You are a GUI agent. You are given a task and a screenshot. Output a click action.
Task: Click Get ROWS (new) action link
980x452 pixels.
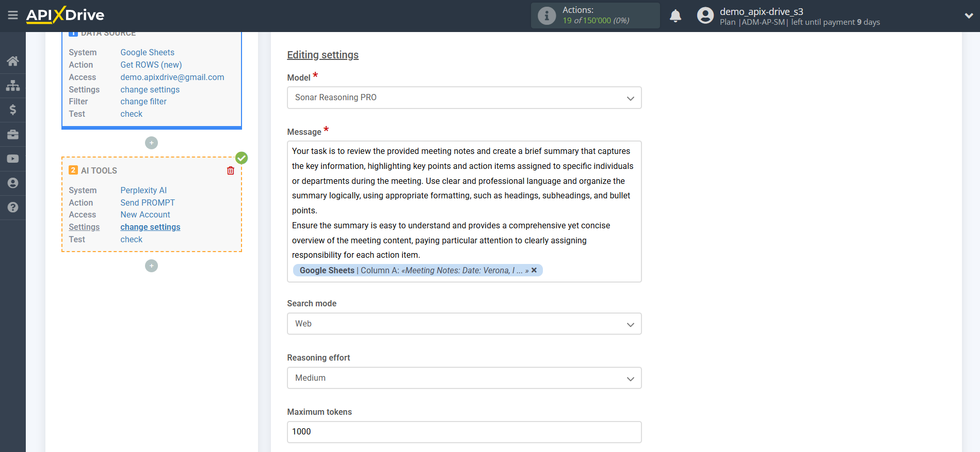tap(151, 65)
